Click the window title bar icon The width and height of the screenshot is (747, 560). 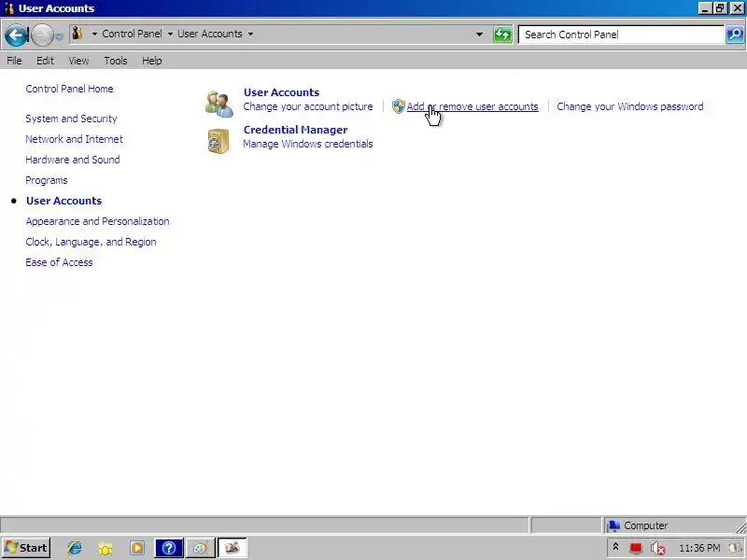[9, 8]
